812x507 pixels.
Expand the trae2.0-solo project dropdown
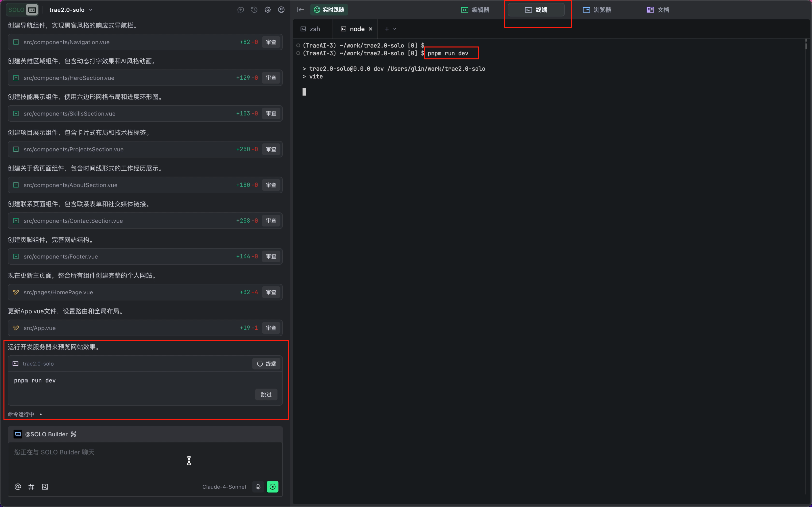pos(71,10)
